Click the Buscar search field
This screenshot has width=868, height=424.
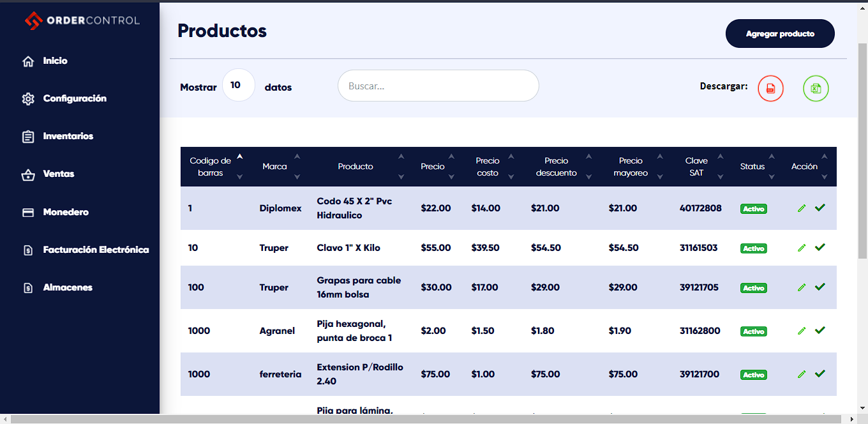coord(438,86)
